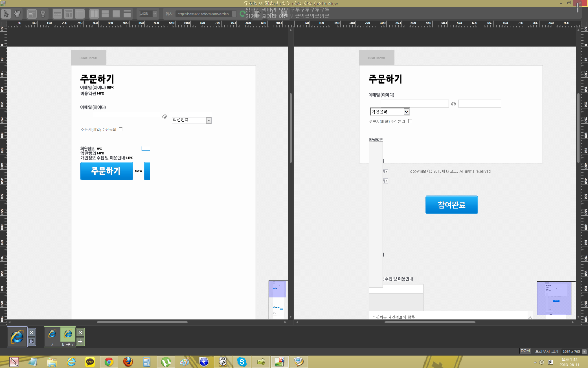The width and height of the screenshot is (588, 368).
Task: Select the arrow selection mode tool
Action: click(6, 14)
